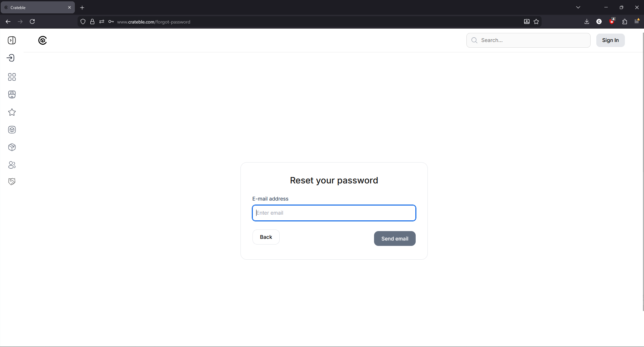This screenshot has height=347, width=644.
Task: Select the star favorites sidebar icon
Action: coord(12,112)
